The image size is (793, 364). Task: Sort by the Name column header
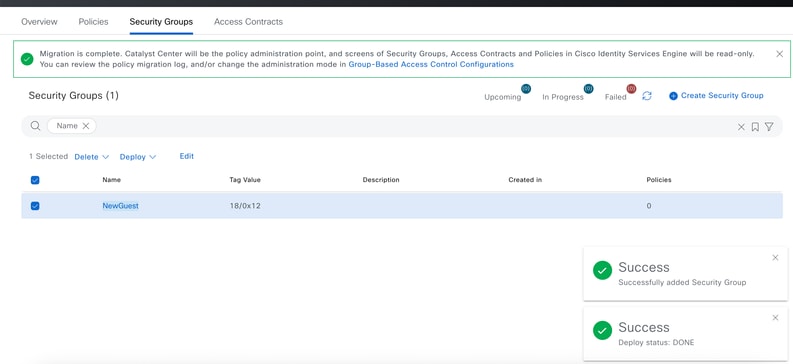[x=112, y=180]
